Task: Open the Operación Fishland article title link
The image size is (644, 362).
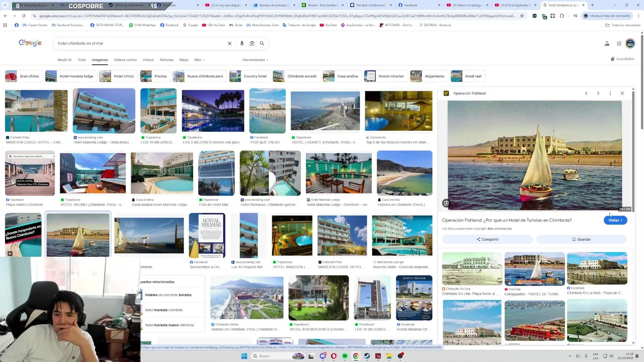Action: 507,220
